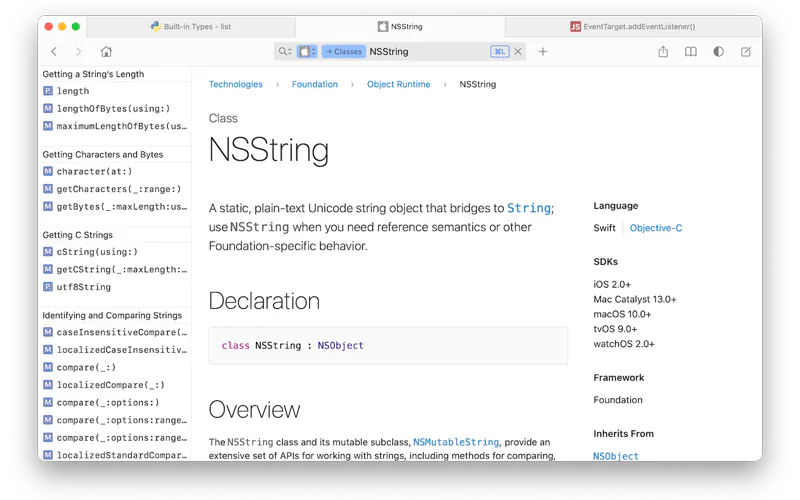Click the 'Mac Catalyst 13.0+' SDK entry
Image resolution: width=800 pixels, height=500 pixels.
tap(635, 299)
